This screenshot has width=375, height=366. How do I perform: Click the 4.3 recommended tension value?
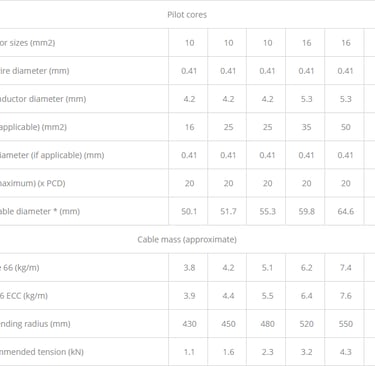(345, 352)
